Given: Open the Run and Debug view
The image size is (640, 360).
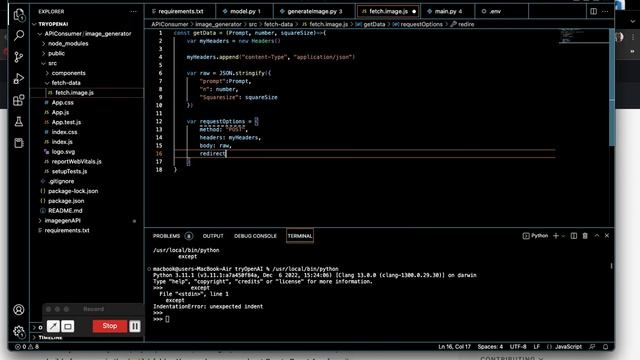Looking at the screenshot, I should click(x=19, y=78).
